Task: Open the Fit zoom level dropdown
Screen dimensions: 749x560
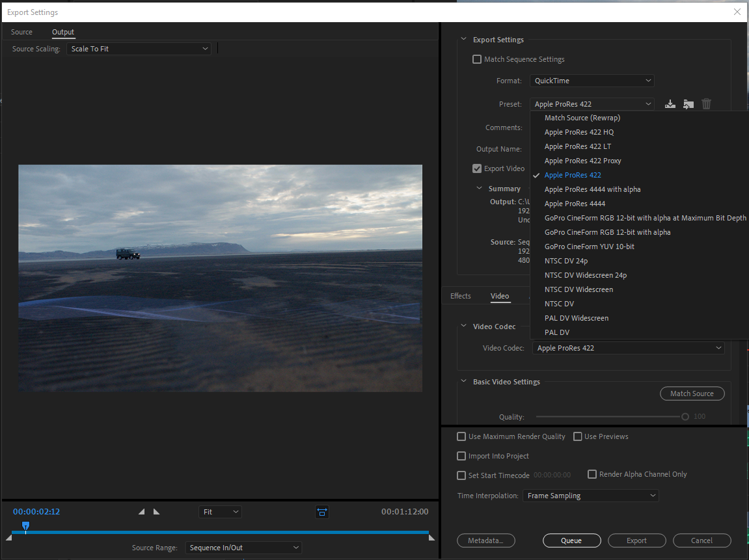Action: pyautogui.click(x=220, y=512)
